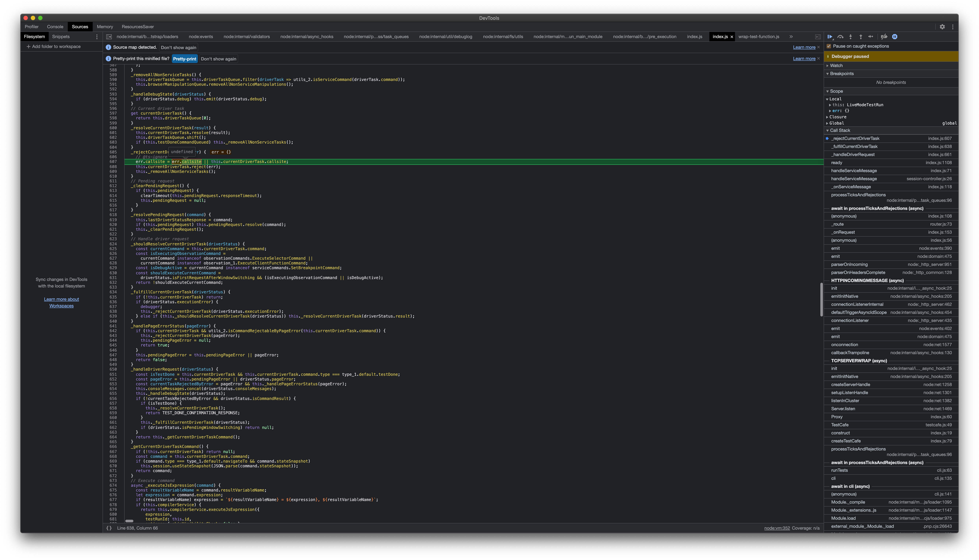Click the Pretty-print button
979x560 pixels.
click(185, 59)
